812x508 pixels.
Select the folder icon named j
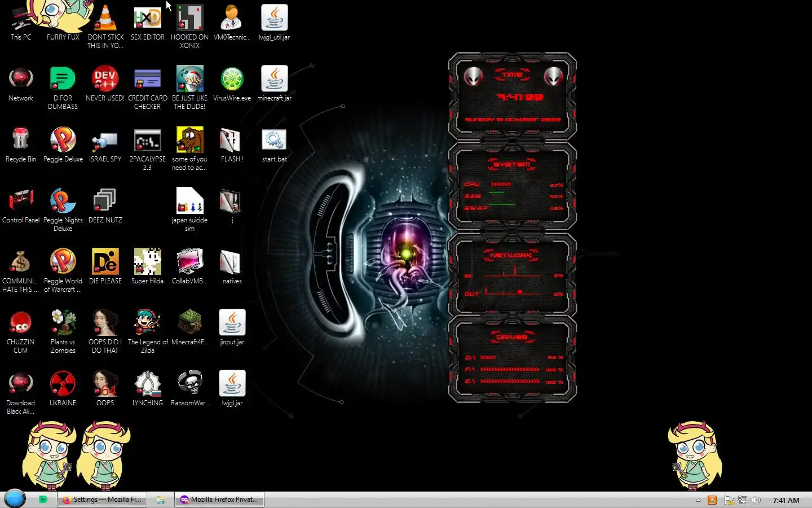[x=232, y=205]
